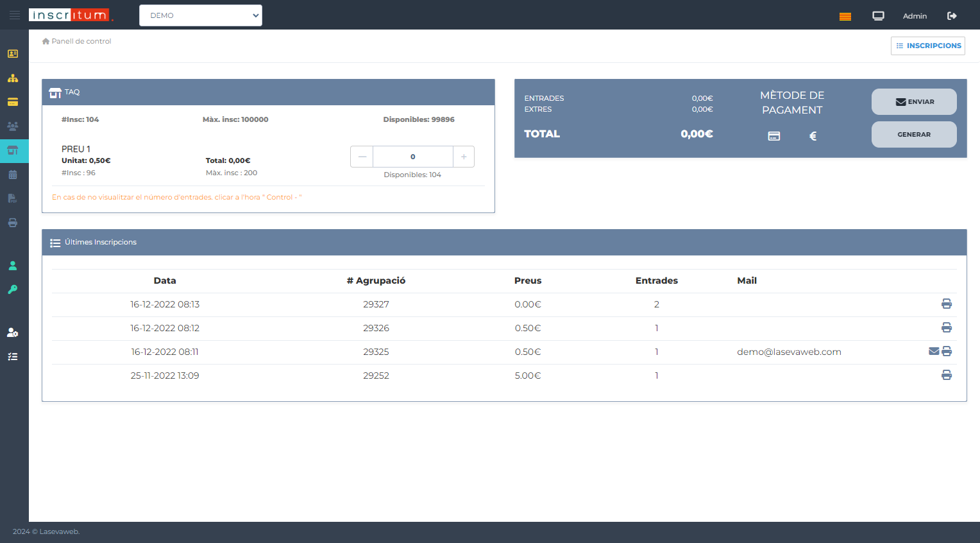Click the Últimes Inscripcions list icon
980x543 pixels.
click(55, 243)
